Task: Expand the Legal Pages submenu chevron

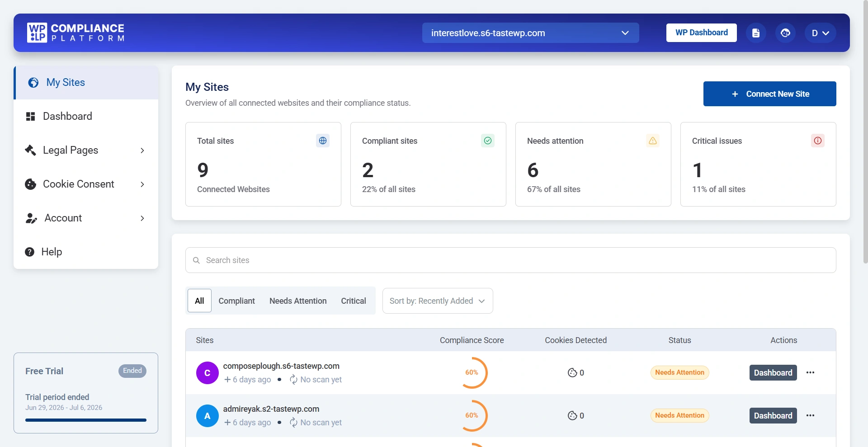Action: (142, 151)
